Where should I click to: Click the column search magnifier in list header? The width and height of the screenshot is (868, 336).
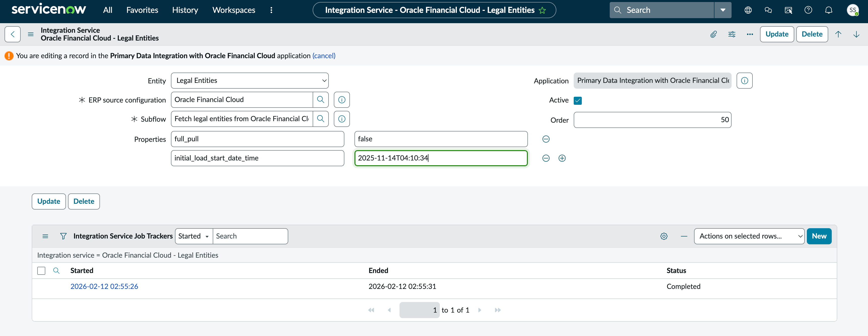coord(56,271)
